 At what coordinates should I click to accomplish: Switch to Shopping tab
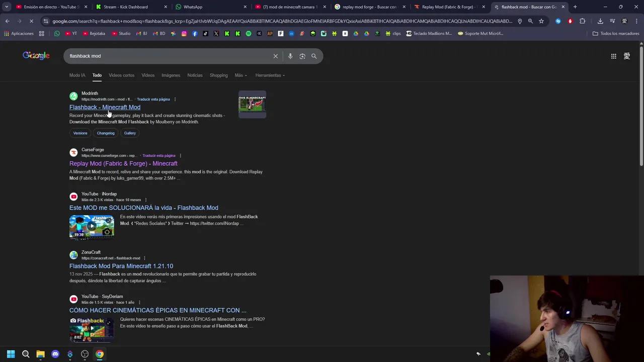[219, 75]
